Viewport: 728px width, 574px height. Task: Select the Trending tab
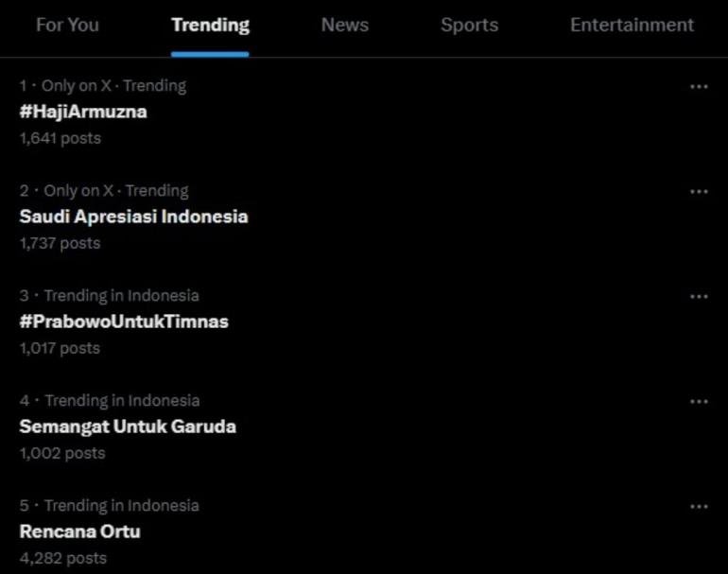(210, 26)
